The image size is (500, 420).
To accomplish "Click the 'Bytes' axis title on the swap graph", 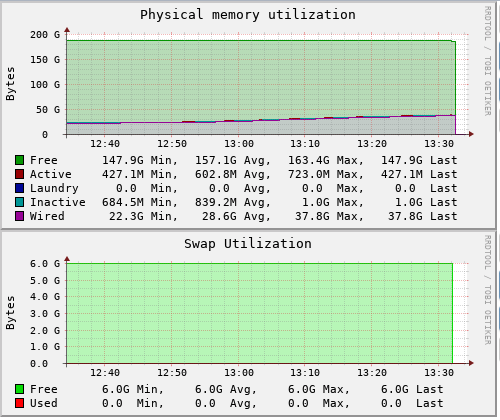I will pyautogui.click(x=10, y=313).
